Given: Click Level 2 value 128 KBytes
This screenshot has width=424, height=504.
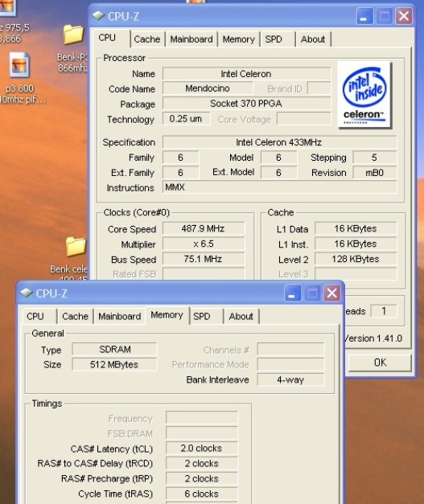Looking at the screenshot, I should pos(356,259).
